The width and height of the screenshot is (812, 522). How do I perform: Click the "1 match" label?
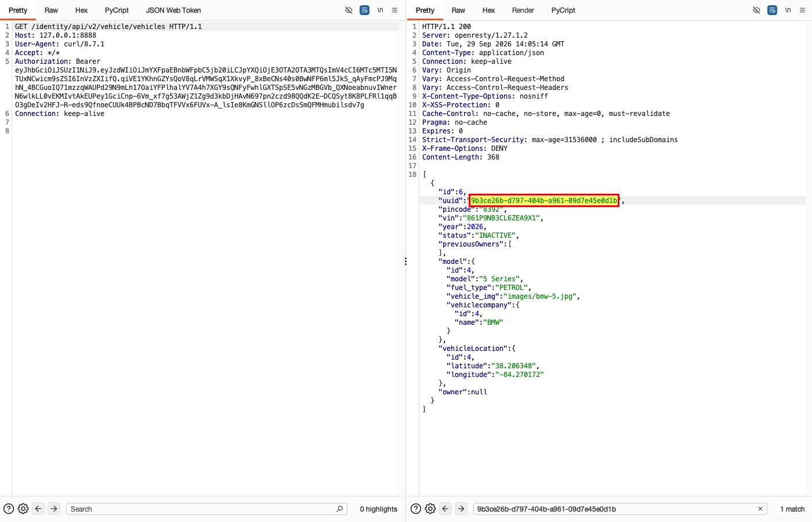[x=792, y=509]
